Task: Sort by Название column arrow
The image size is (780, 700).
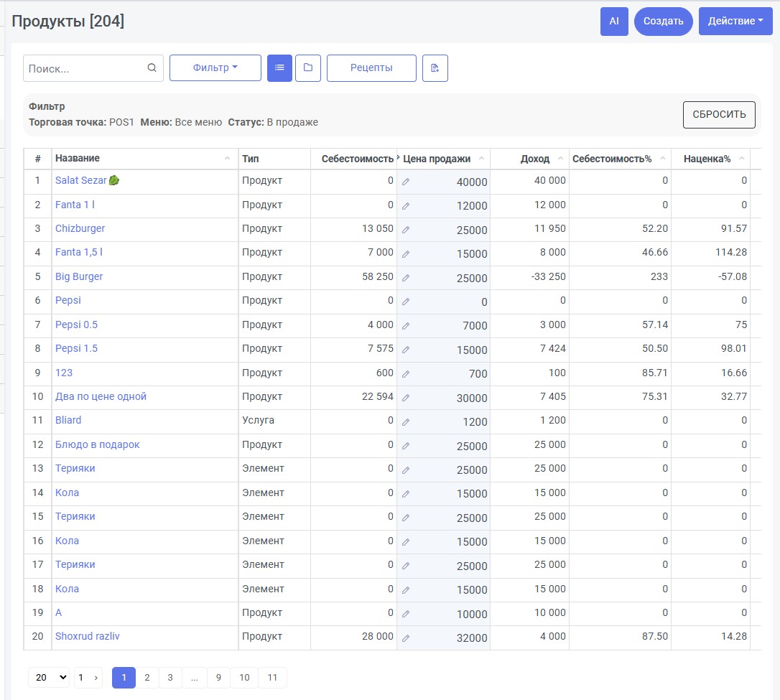Action: tap(228, 159)
